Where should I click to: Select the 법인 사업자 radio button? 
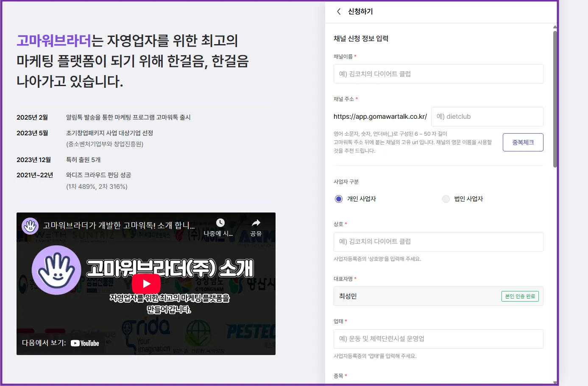(446, 199)
